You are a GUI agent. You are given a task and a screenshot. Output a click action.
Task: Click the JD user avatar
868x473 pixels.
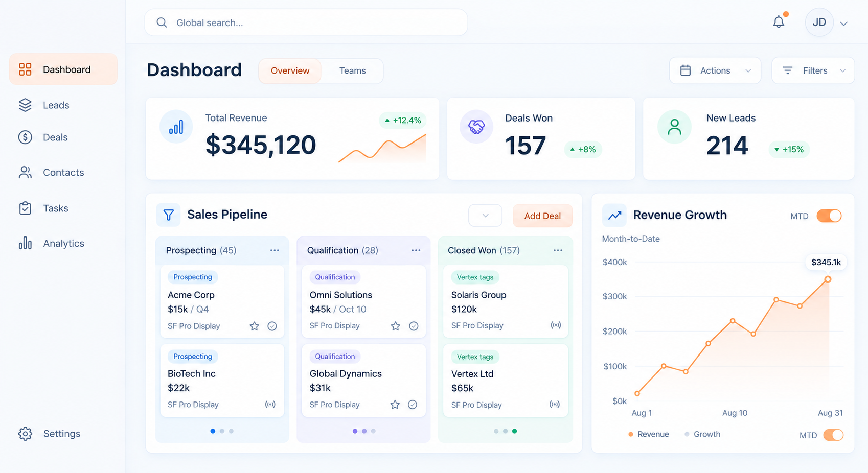(x=819, y=22)
